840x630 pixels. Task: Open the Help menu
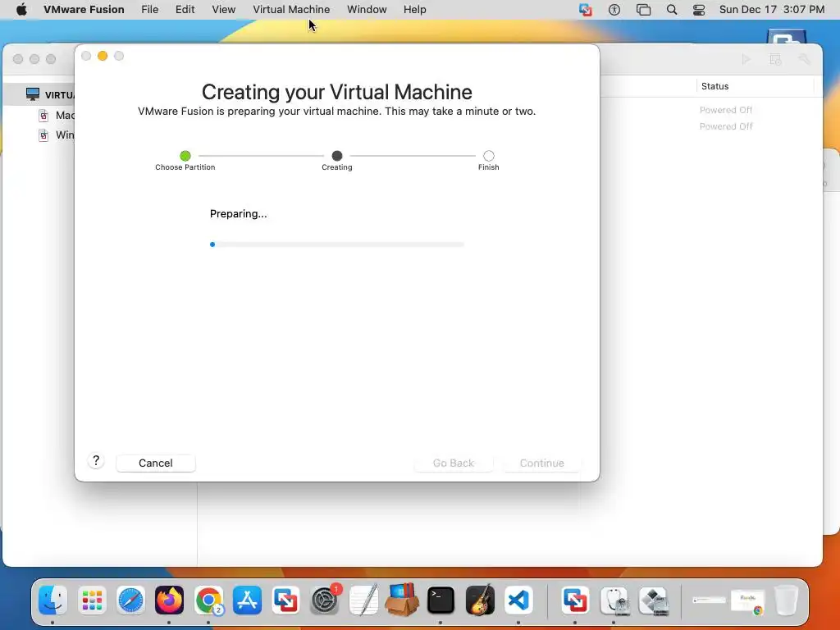(x=414, y=10)
